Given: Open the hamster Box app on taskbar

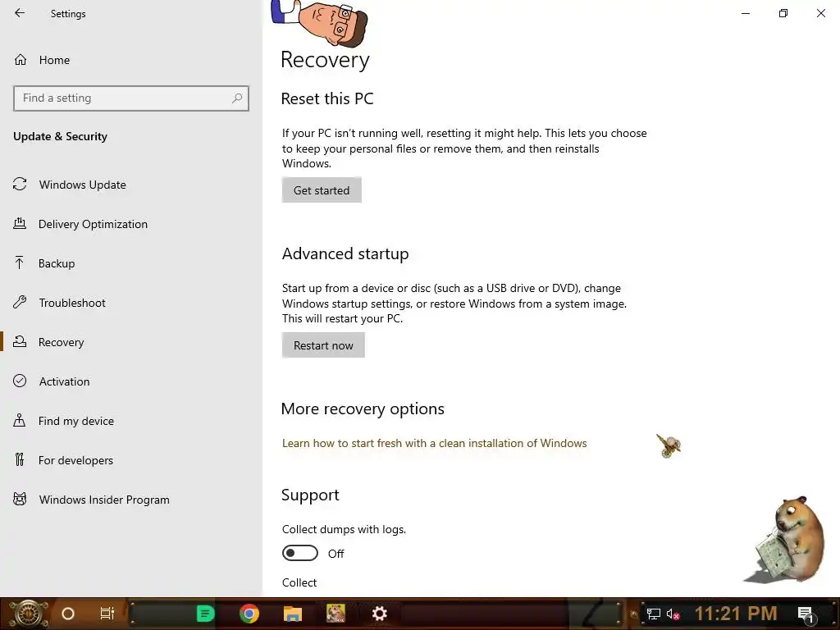Looking at the screenshot, I should [336, 614].
